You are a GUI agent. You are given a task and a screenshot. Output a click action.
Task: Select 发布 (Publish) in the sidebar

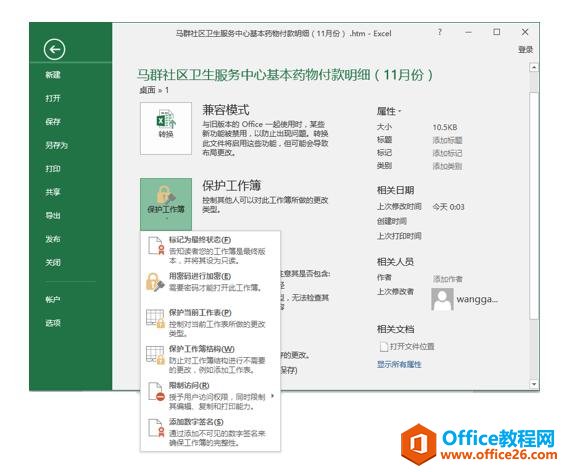(53, 239)
